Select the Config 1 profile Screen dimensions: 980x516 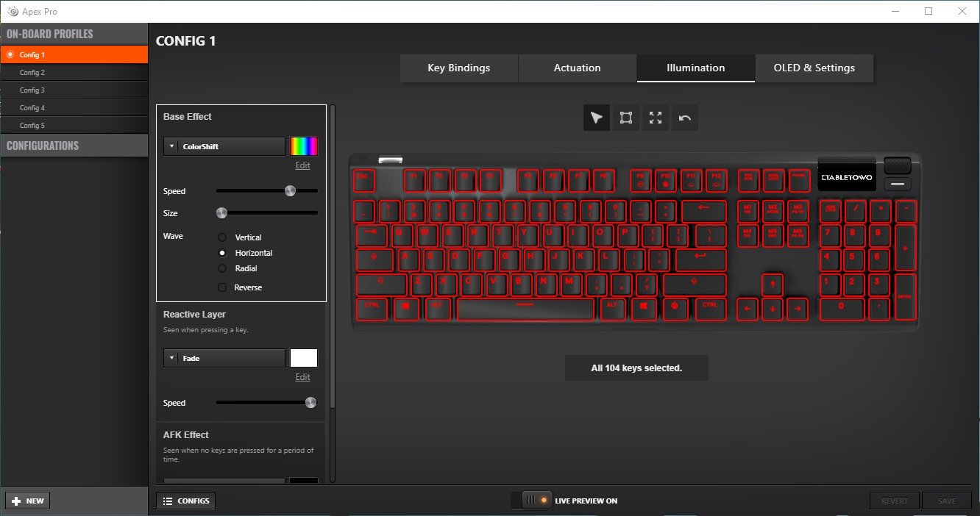pos(74,54)
